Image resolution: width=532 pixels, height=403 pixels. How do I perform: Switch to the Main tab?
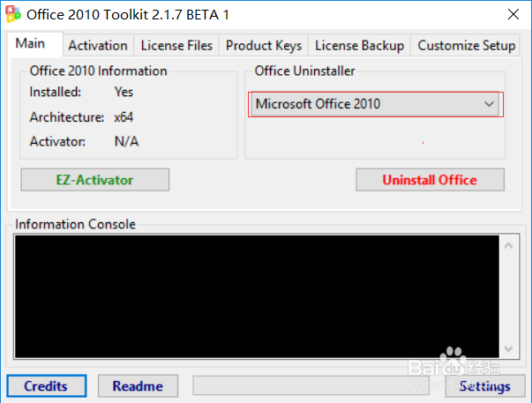pyautogui.click(x=31, y=44)
